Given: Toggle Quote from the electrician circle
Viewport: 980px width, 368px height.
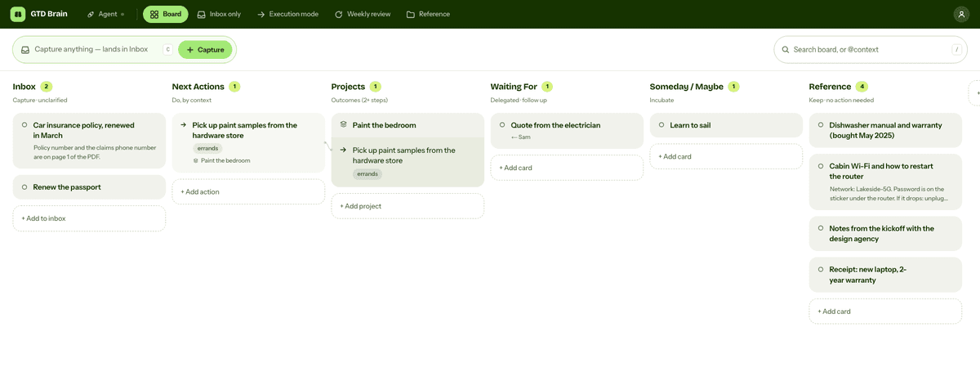Looking at the screenshot, I should (502, 125).
